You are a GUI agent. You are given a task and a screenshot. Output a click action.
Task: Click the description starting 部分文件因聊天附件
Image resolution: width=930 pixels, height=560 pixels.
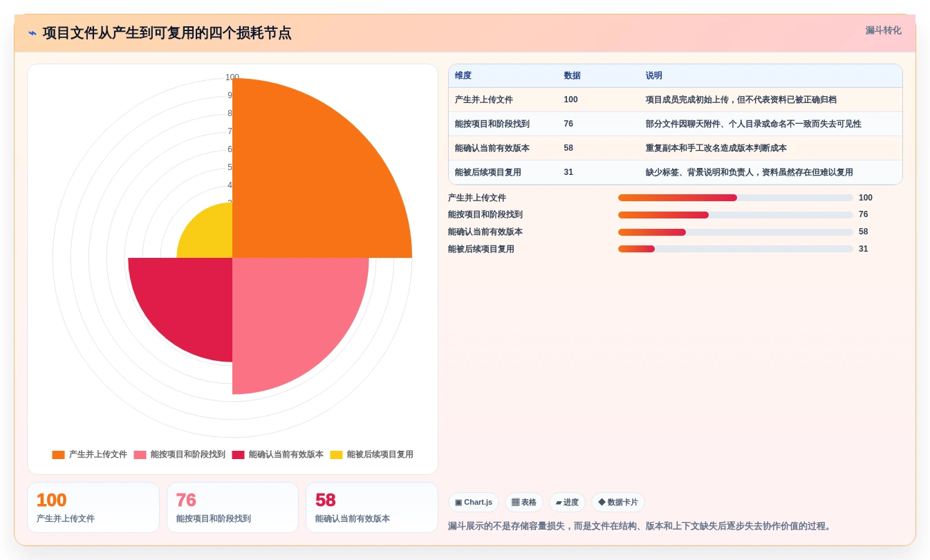pos(754,124)
